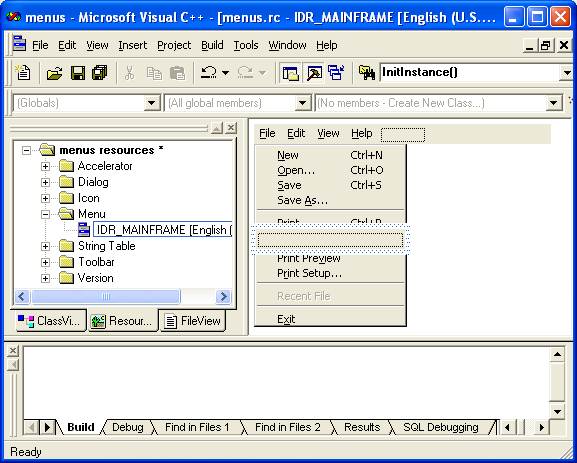Screen dimensions: 577x463
Task: Click the Paste clipboard icon
Action: [177, 73]
